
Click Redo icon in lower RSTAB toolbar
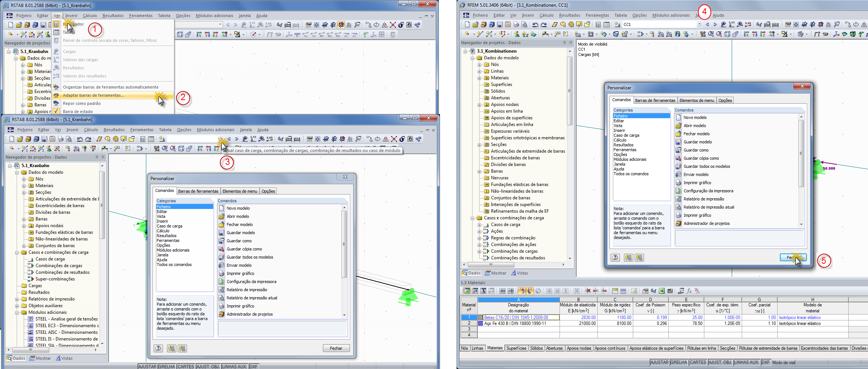pyautogui.click(x=88, y=139)
